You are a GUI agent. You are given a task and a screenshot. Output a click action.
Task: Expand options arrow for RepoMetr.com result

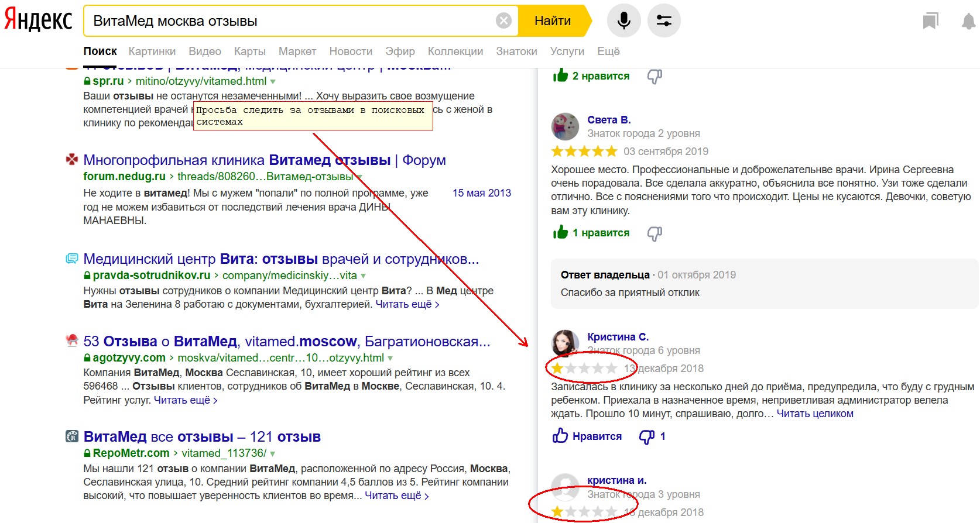pos(272,454)
